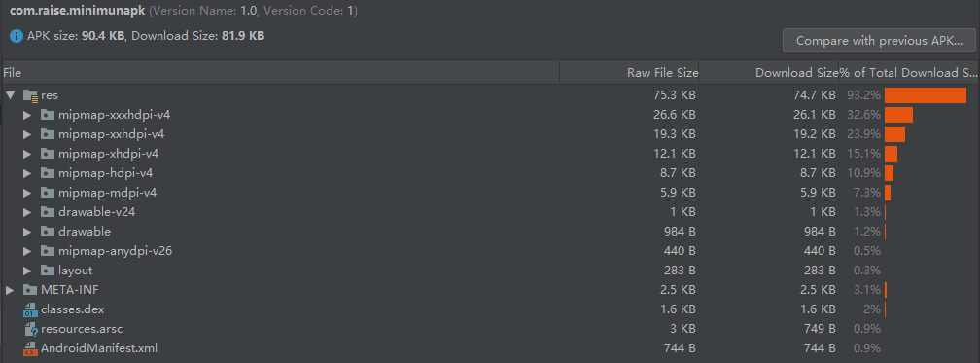
Task: Click the orange bar for res row
Action: coord(925,95)
